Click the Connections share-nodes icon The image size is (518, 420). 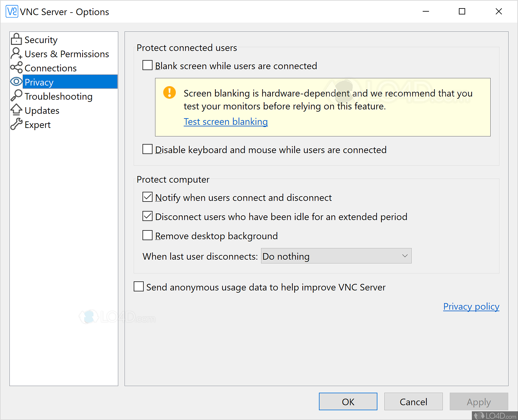coord(16,68)
